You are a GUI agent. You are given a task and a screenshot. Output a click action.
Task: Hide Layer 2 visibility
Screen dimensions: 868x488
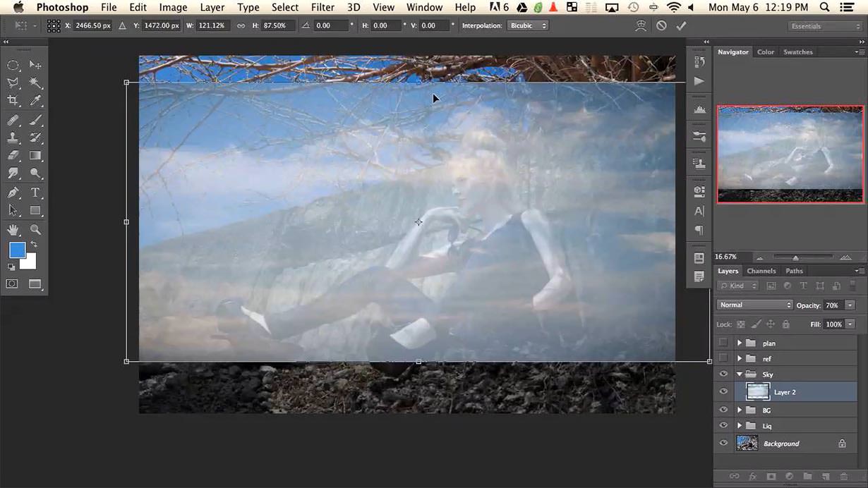click(723, 392)
